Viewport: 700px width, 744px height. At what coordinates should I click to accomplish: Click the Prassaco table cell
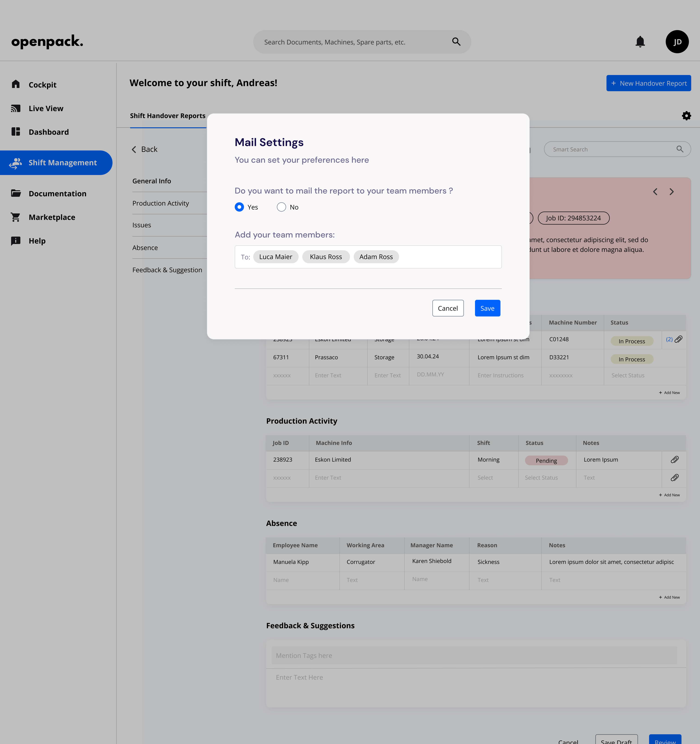click(338, 357)
